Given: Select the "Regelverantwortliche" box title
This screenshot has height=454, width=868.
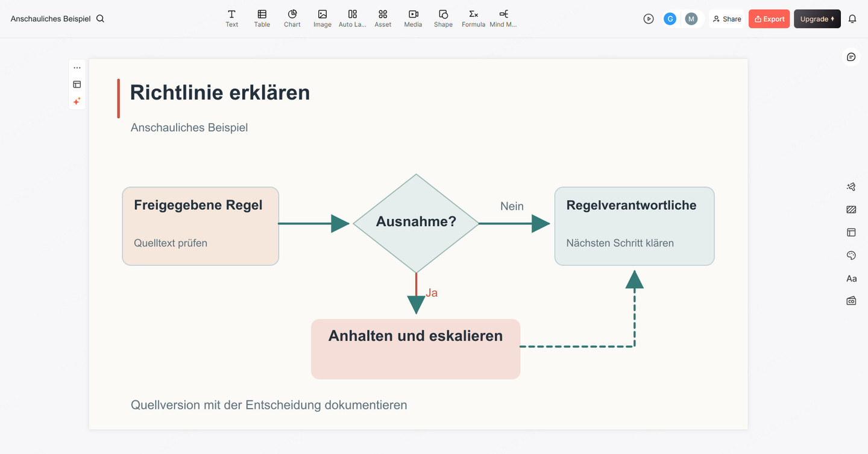Looking at the screenshot, I should click(x=632, y=205).
